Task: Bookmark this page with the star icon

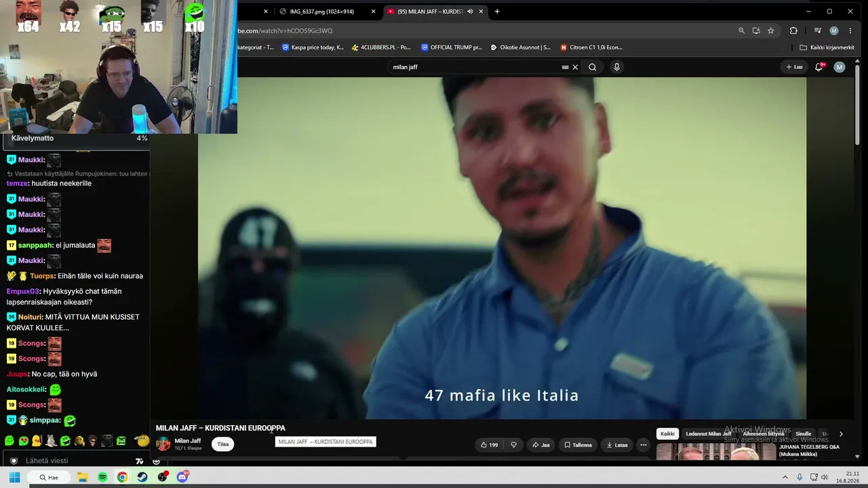Action: (771, 30)
